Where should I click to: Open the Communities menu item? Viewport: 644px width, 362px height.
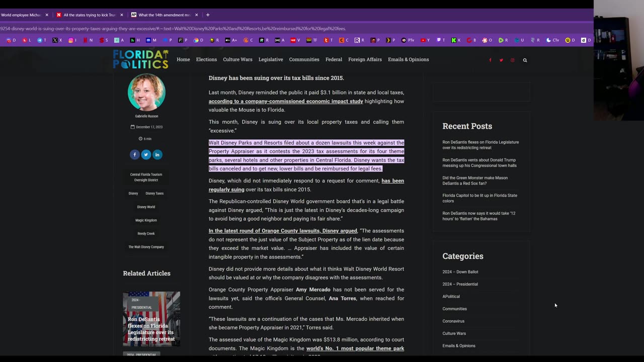tap(304, 59)
